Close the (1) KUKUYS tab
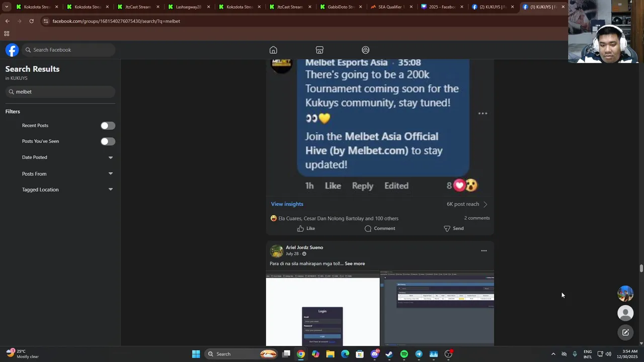This screenshot has width=644, height=362. point(563,7)
